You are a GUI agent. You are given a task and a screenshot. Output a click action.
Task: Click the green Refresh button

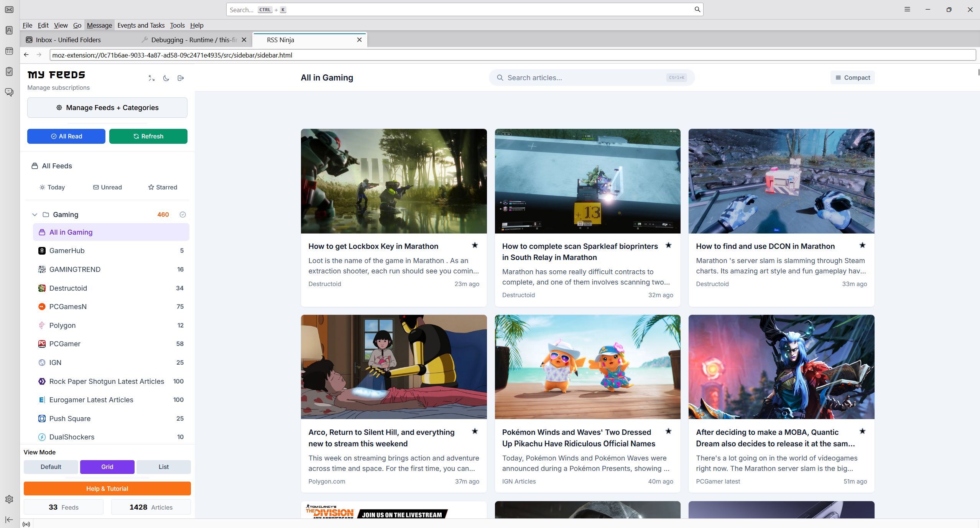[148, 136]
